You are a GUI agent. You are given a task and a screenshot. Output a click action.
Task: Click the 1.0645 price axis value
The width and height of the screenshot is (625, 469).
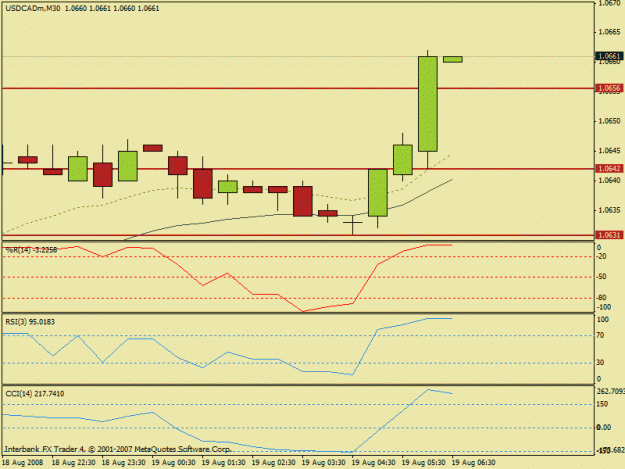coord(610,151)
